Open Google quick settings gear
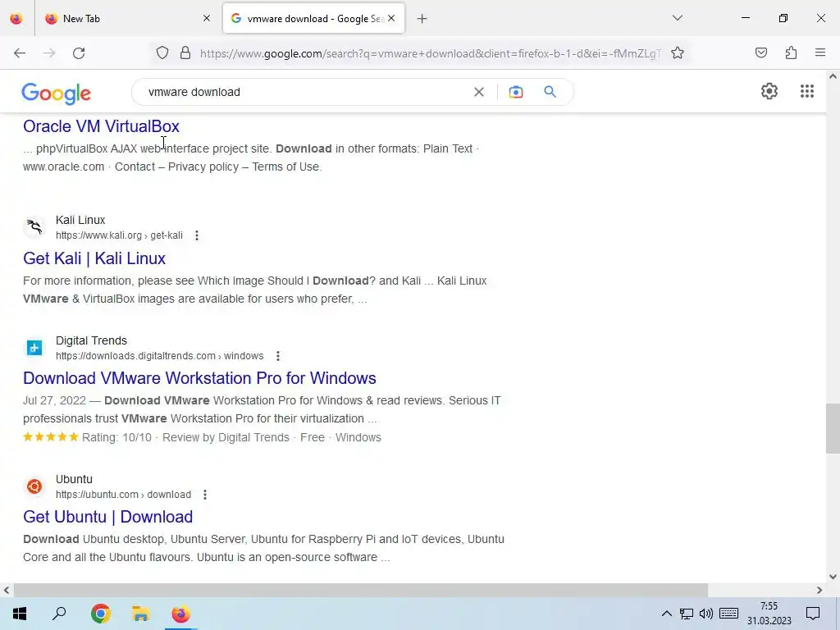This screenshot has width=840, height=630. pyautogui.click(x=769, y=91)
